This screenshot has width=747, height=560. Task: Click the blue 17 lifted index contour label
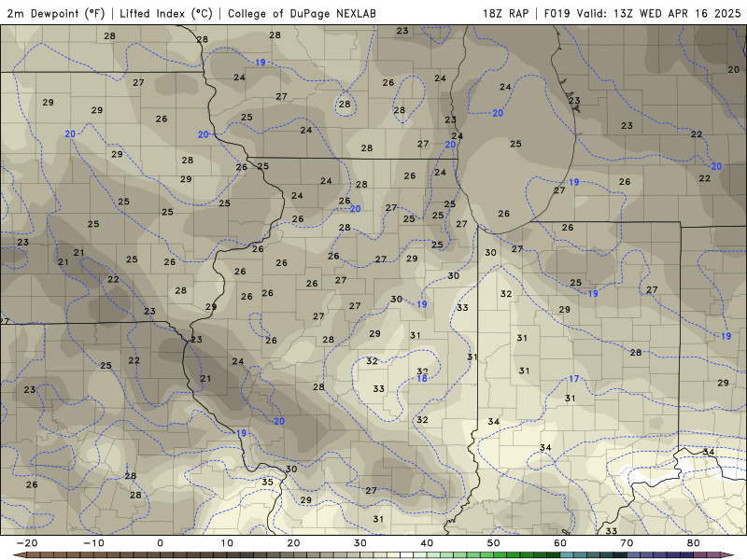[573, 379]
